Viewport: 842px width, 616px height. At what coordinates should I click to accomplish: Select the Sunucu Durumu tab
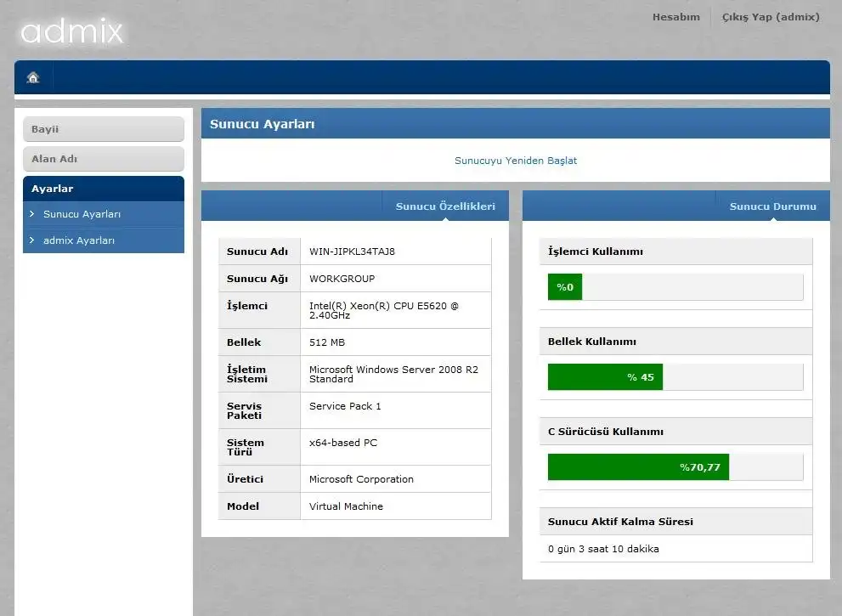pos(772,206)
